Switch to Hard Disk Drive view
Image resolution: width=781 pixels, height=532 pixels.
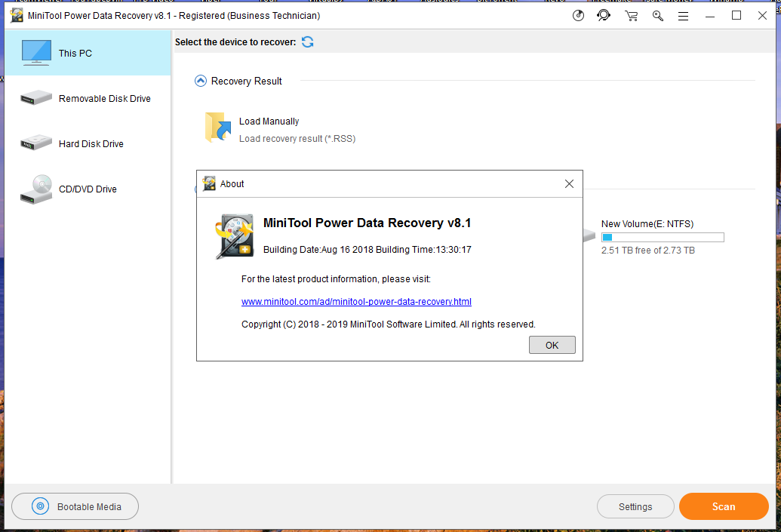[x=88, y=143]
